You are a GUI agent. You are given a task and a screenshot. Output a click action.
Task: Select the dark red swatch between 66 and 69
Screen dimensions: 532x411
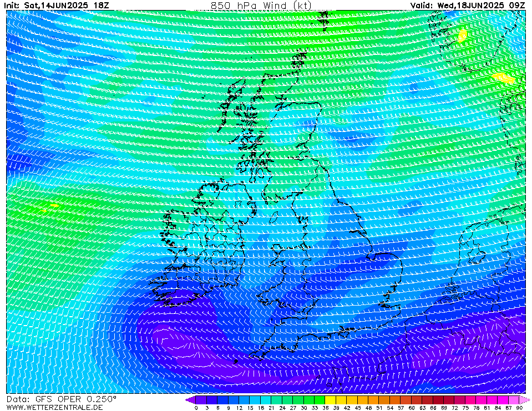(x=439, y=400)
